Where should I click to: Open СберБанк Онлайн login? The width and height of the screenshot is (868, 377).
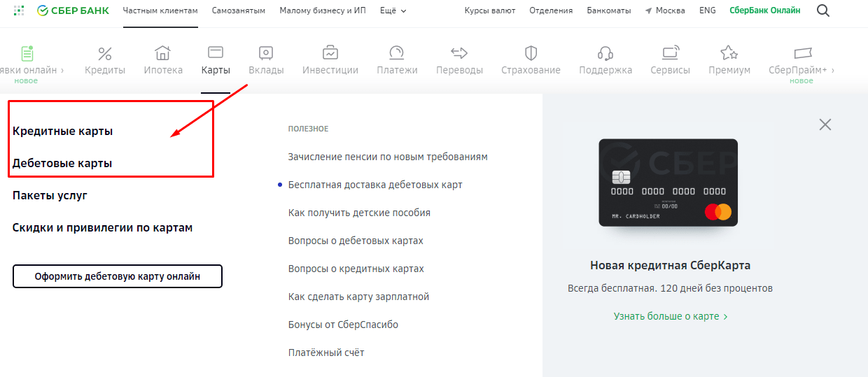765,10
